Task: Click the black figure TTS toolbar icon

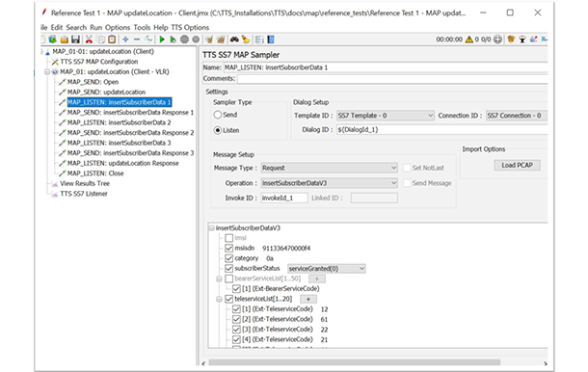Action: [x=522, y=40]
